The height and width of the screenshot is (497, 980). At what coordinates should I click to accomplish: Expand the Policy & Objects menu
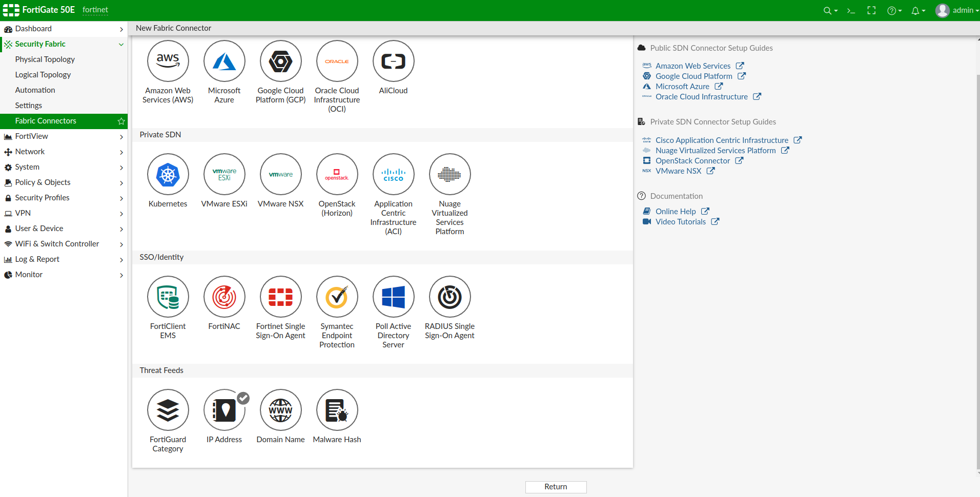pyautogui.click(x=64, y=182)
